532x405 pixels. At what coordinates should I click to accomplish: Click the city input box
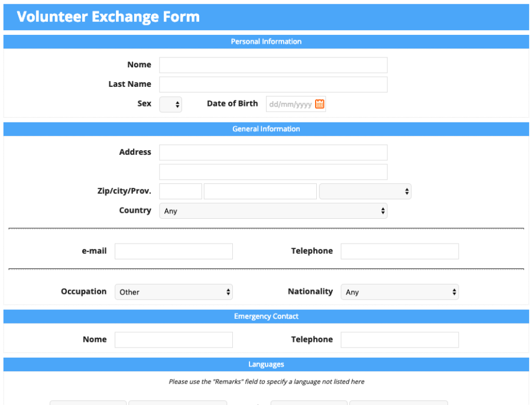260,192
